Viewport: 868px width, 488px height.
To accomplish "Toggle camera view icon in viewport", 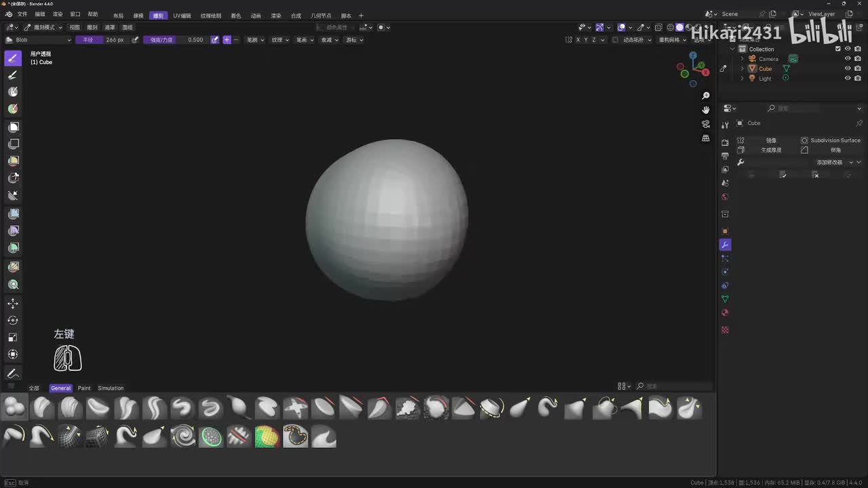I will click(705, 124).
